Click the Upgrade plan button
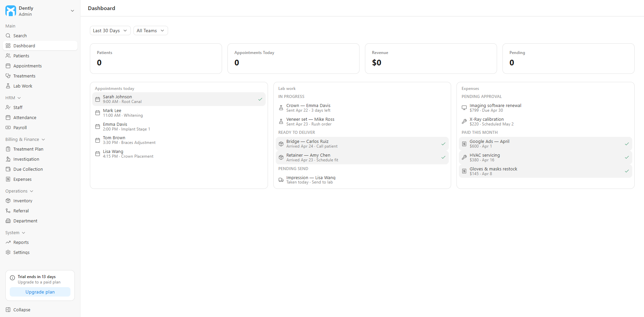 click(x=40, y=292)
